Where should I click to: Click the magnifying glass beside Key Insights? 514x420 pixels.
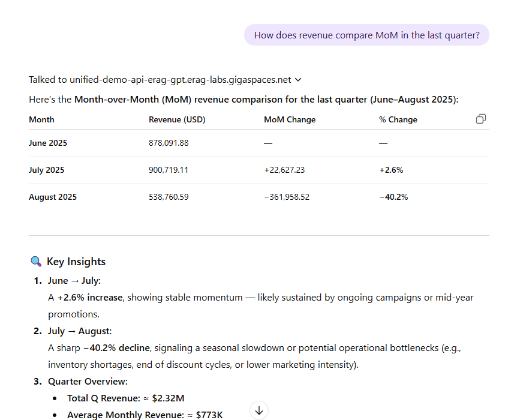[36, 262]
